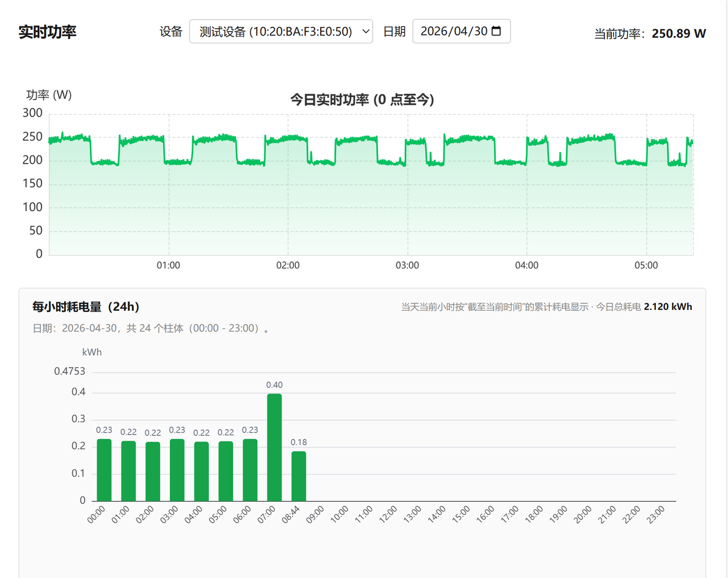Click the 每小时耗电量 (24h) section title
This screenshot has width=728, height=578.
[x=86, y=306]
